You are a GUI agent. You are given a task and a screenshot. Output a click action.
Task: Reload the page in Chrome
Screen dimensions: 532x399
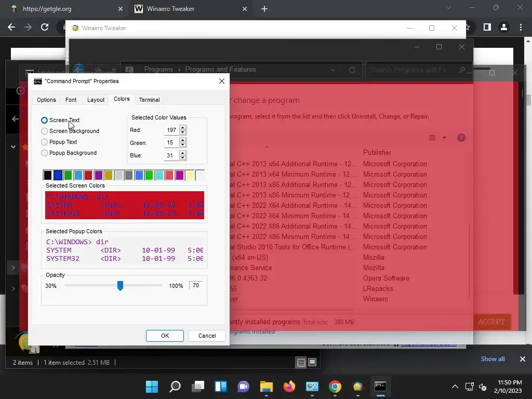[45, 27]
